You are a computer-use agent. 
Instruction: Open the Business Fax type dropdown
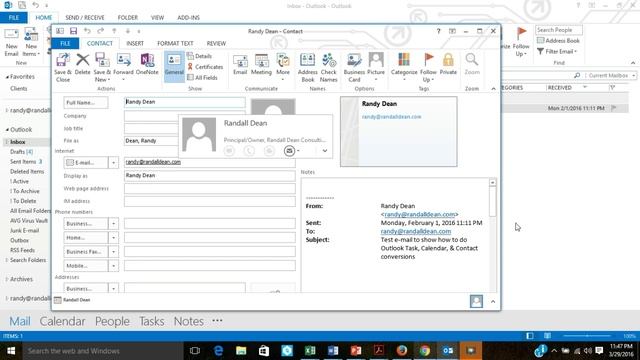[x=113, y=252]
